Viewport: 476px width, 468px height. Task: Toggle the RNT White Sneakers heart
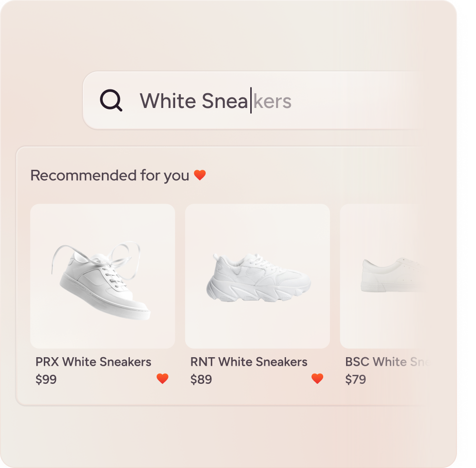click(x=317, y=379)
